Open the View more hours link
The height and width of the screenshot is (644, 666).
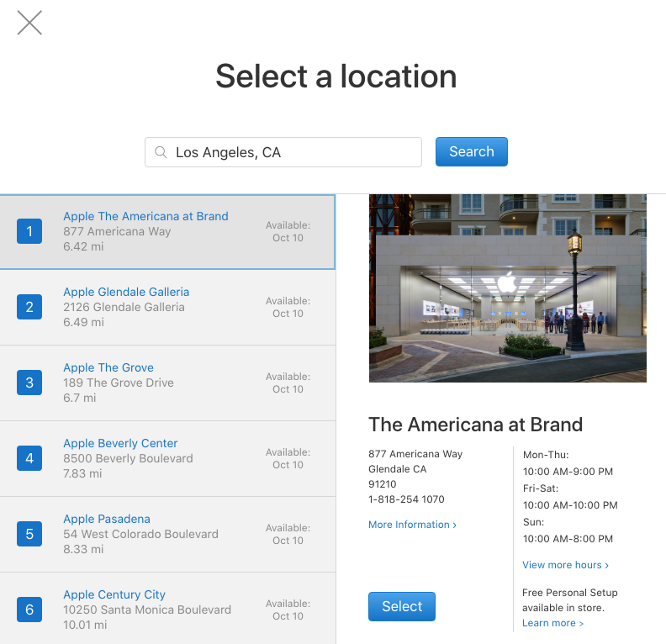point(565,565)
